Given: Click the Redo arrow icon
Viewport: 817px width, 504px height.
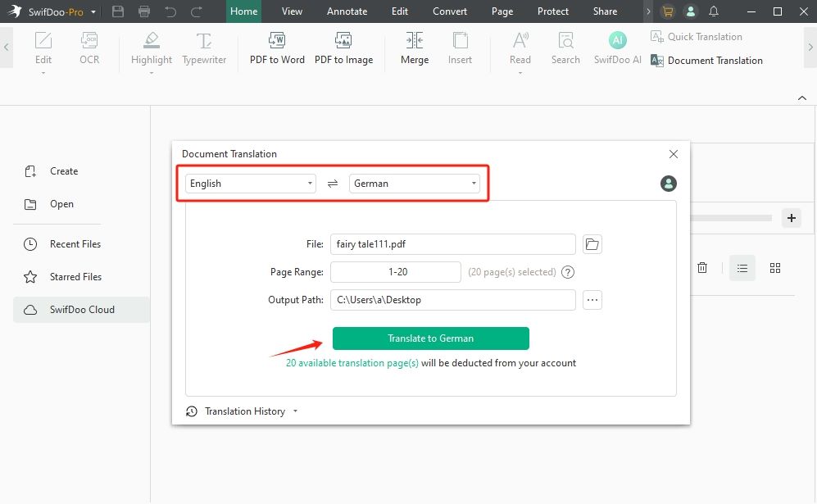Looking at the screenshot, I should click(x=197, y=11).
